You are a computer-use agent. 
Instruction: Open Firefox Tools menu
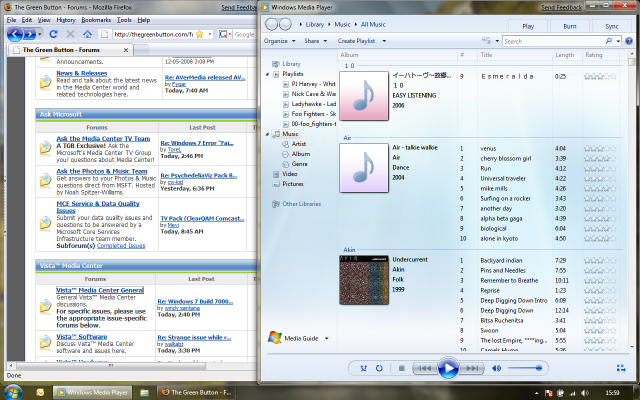pyautogui.click(x=124, y=20)
